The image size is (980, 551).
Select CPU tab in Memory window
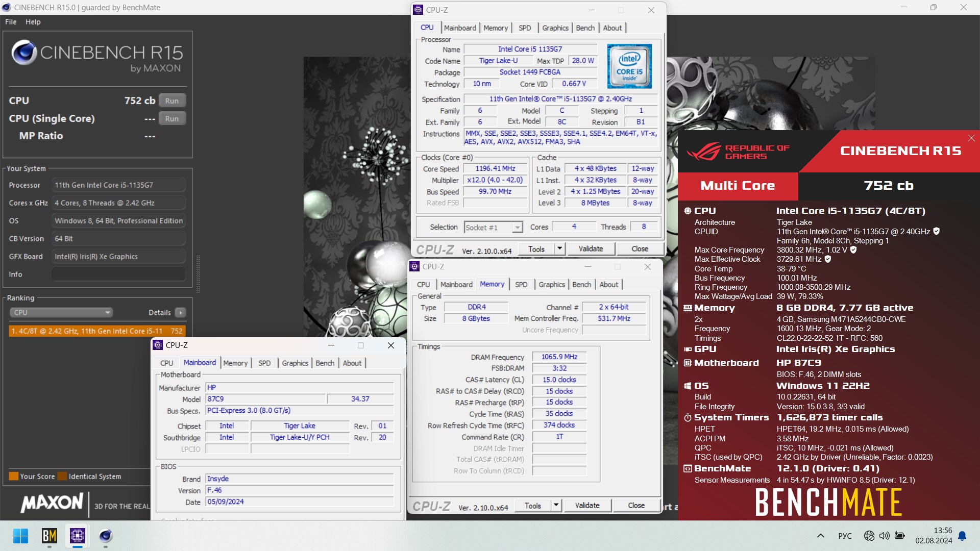click(423, 285)
